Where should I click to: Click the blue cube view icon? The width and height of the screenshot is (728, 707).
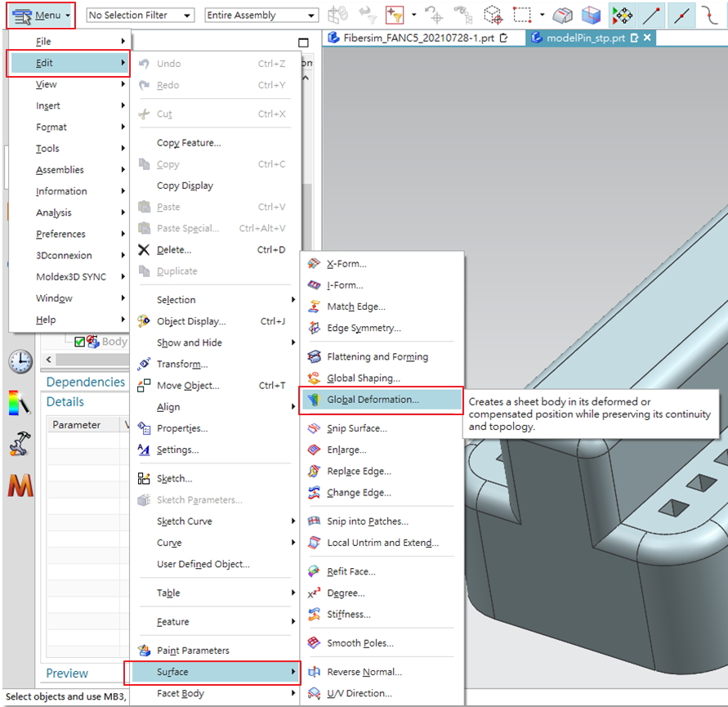[591, 16]
